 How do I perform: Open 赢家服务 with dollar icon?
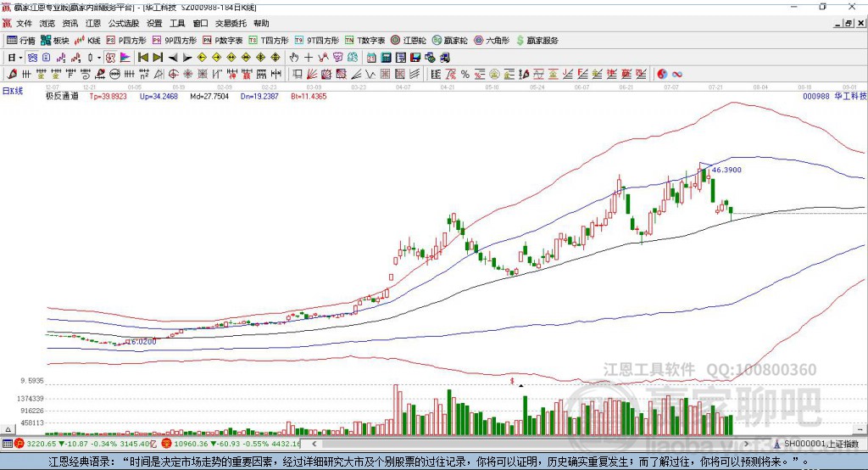coord(537,41)
